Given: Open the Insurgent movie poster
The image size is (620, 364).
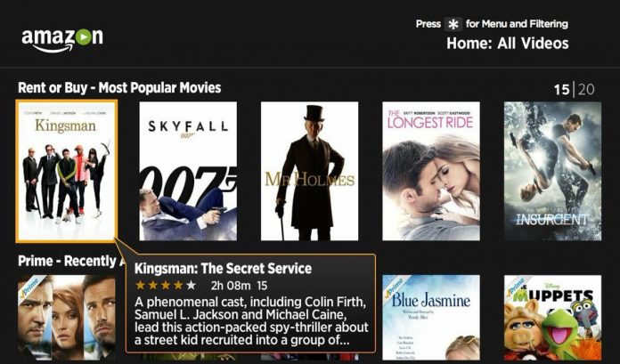Looking at the screenshot, I should 553,171.
